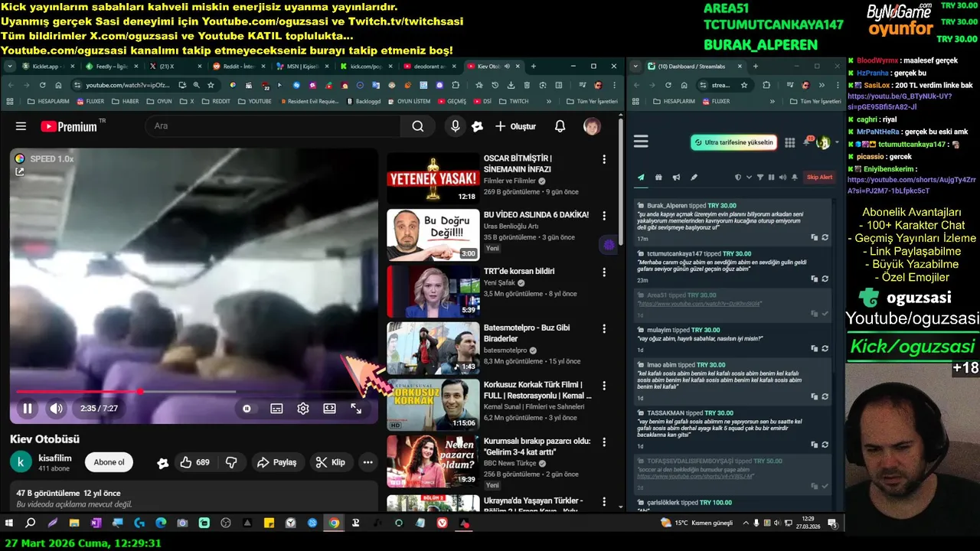Image resolution: width=980 pixels, height=551 pixels.
Task: Subscribe with the 'Abone ol' button
Action: click(109, 462)
